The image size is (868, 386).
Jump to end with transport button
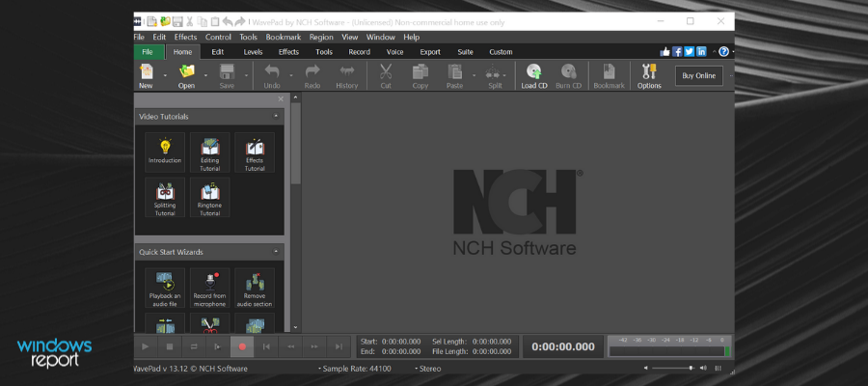339,346
